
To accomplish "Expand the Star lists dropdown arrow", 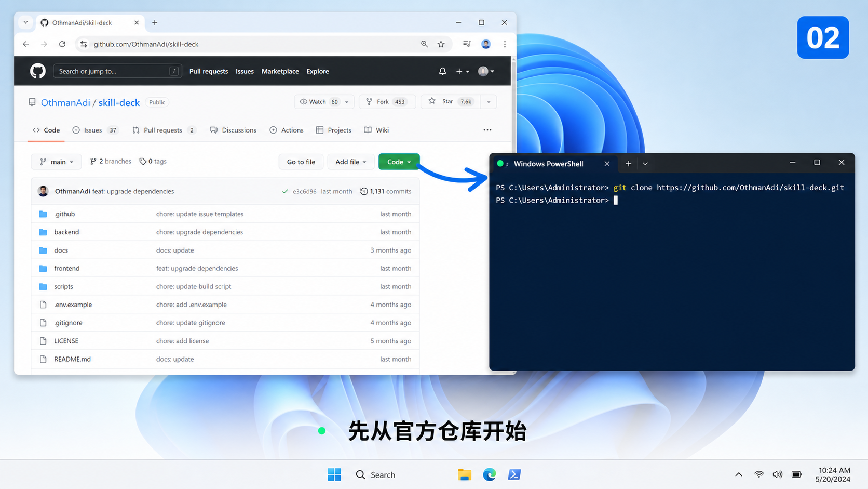I will (489, 102).
